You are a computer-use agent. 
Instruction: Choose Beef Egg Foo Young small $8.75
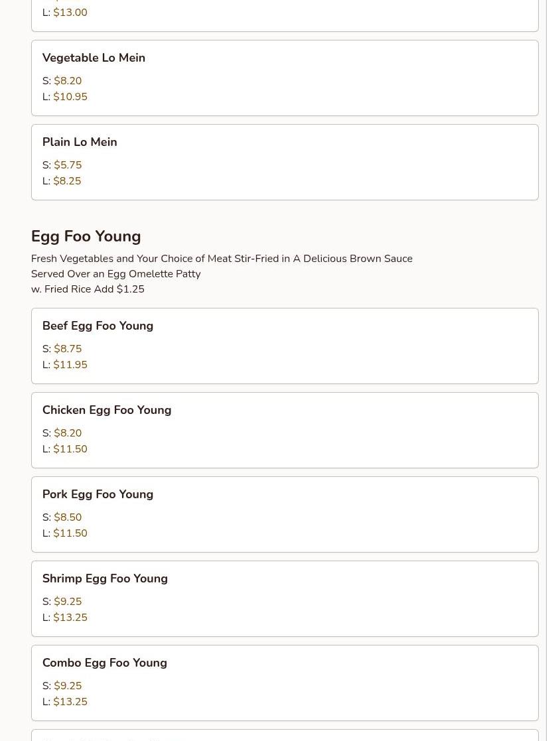[68, 349]
